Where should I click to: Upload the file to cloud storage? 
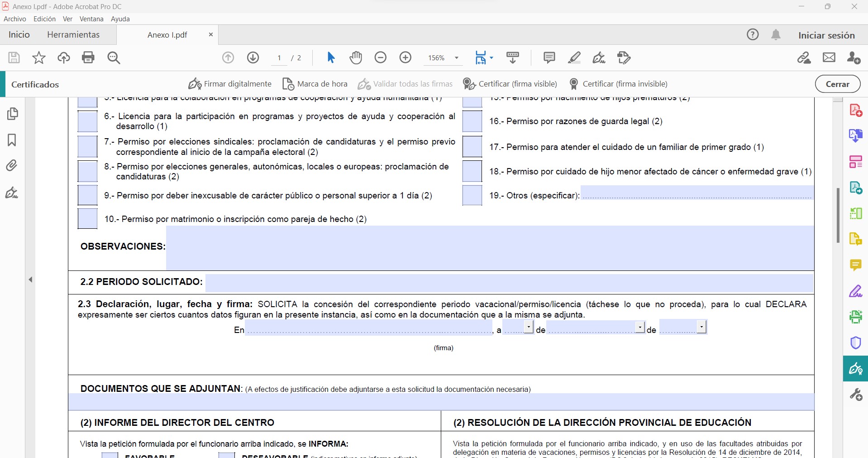[64, 58]
